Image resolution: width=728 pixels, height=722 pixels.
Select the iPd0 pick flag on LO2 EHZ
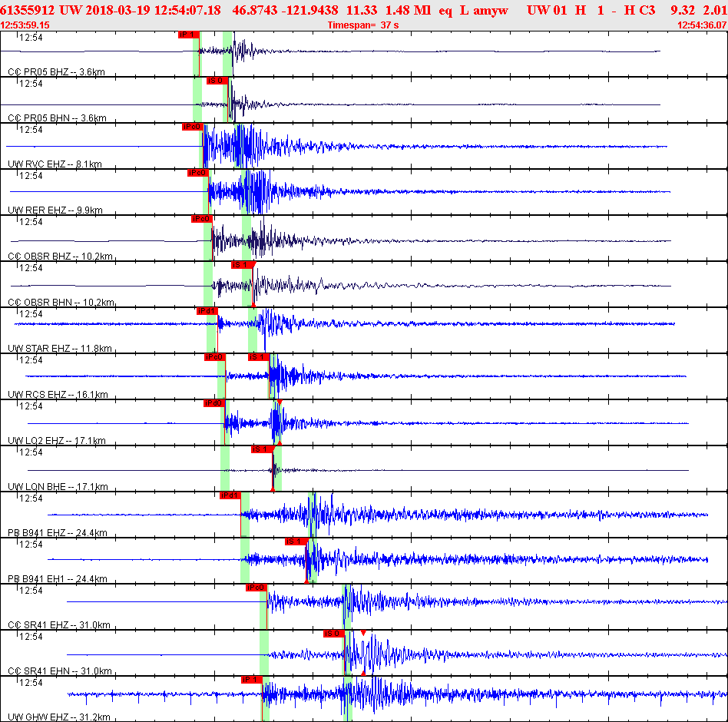pyautogui.click(x=213, y=403)
